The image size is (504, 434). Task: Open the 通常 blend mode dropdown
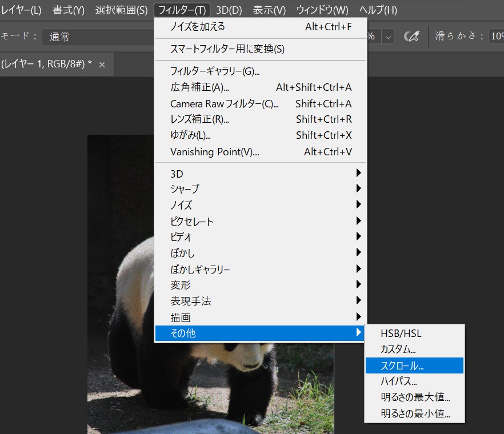[x=97, y=37]
